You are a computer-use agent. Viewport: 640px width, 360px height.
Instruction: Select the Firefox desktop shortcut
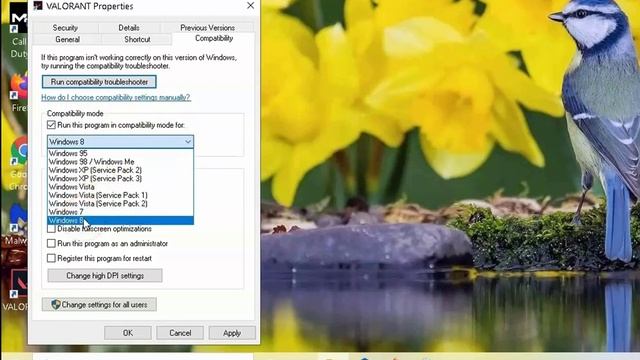pos(19,93)
